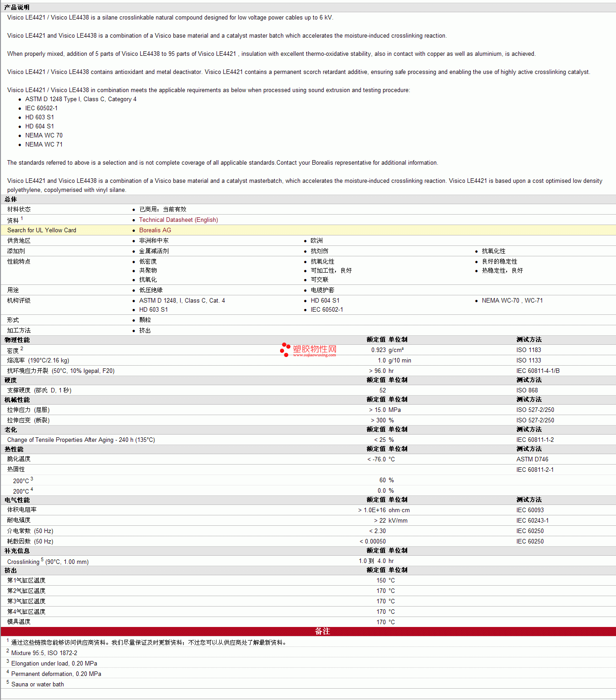Select the '> 22' dielectric strength value
This screenshot has height=700, width=616.
pyautogui.click(x=380, y=520)
